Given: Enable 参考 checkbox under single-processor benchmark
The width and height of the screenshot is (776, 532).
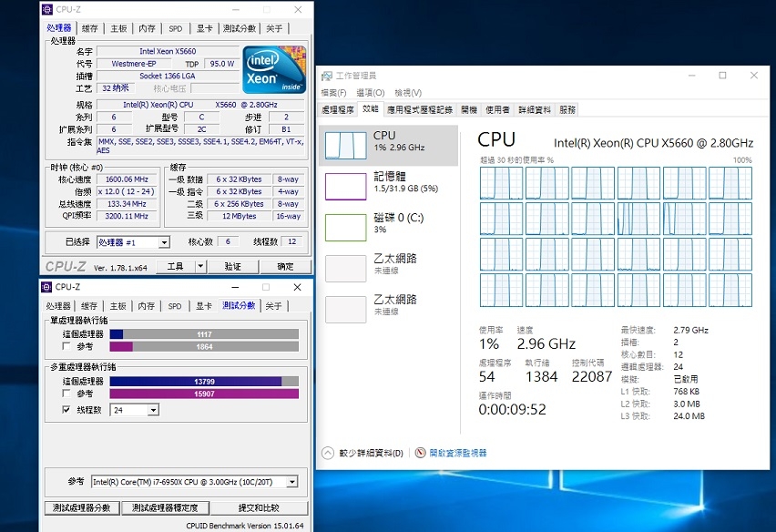Looking at the screenshot, I should point(66,347).
